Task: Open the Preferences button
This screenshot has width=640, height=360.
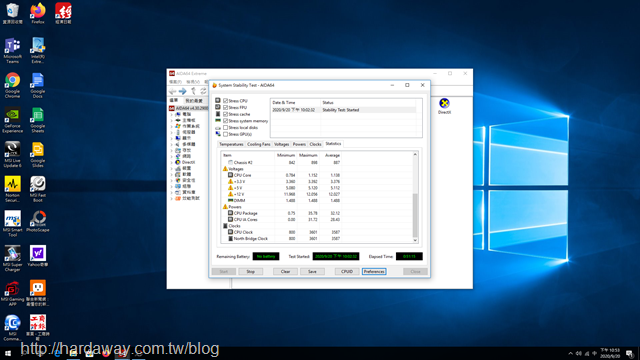Action: [x=374, y=271]
